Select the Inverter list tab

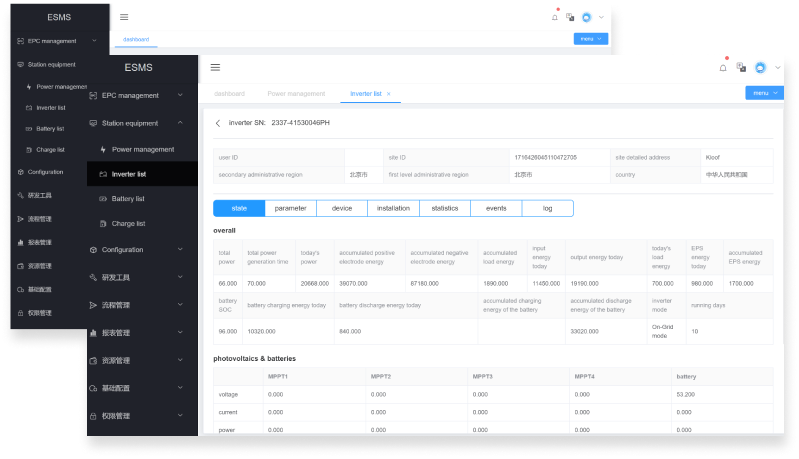point(365,94)
